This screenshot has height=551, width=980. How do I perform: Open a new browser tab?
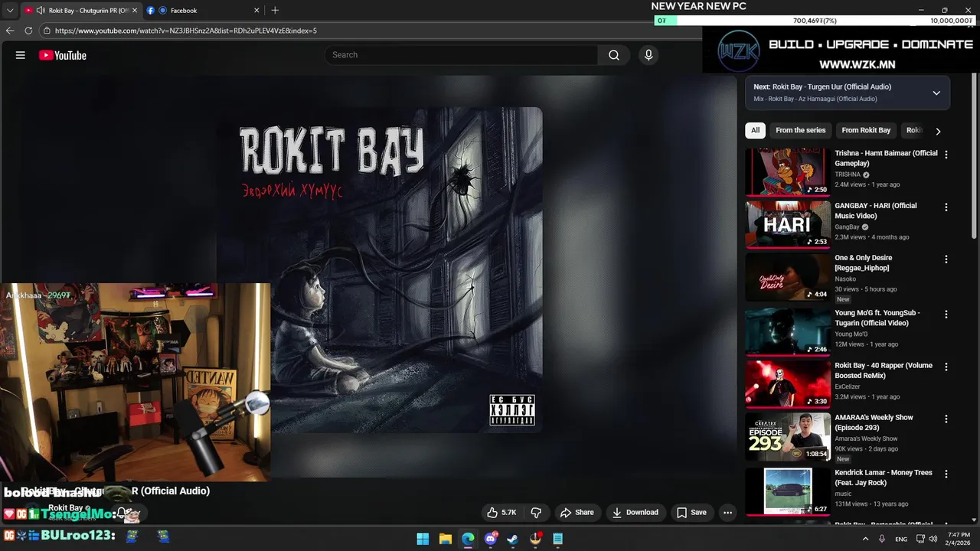pyautogui.click(x=275, y=10)
